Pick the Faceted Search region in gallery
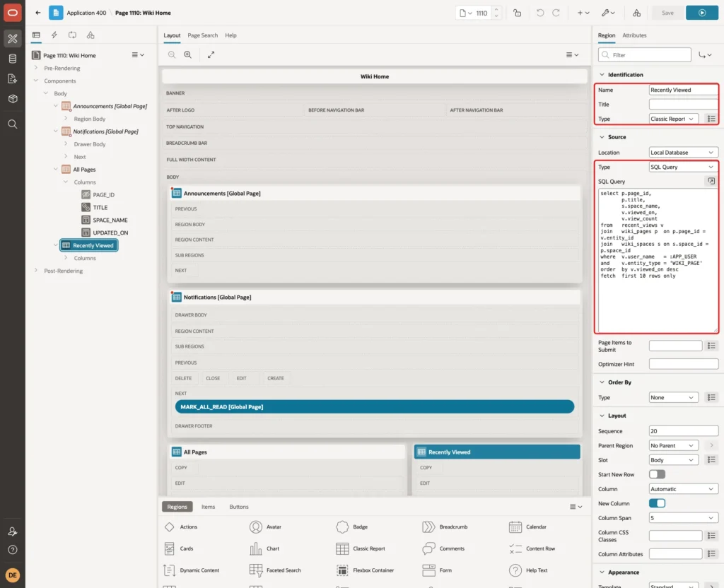Viewport: 724px width, 588px height. pos(275,570)
